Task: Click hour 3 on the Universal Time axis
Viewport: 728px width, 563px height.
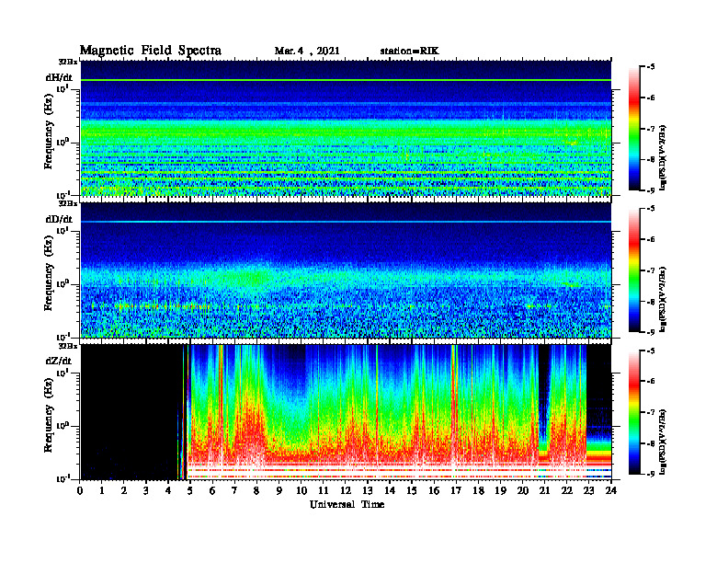Action: [146, 490]
